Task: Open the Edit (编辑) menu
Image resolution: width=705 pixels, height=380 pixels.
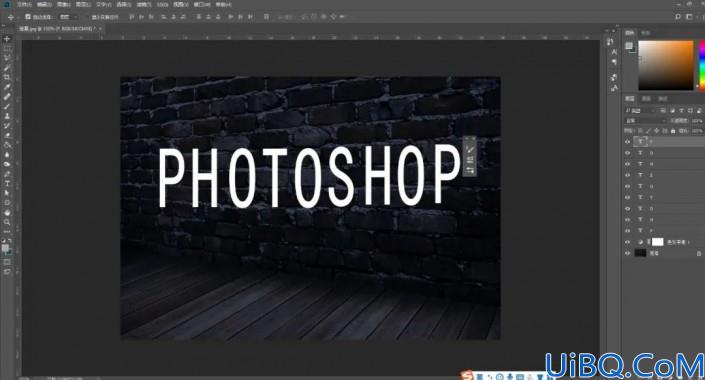Action: [44, 4]
